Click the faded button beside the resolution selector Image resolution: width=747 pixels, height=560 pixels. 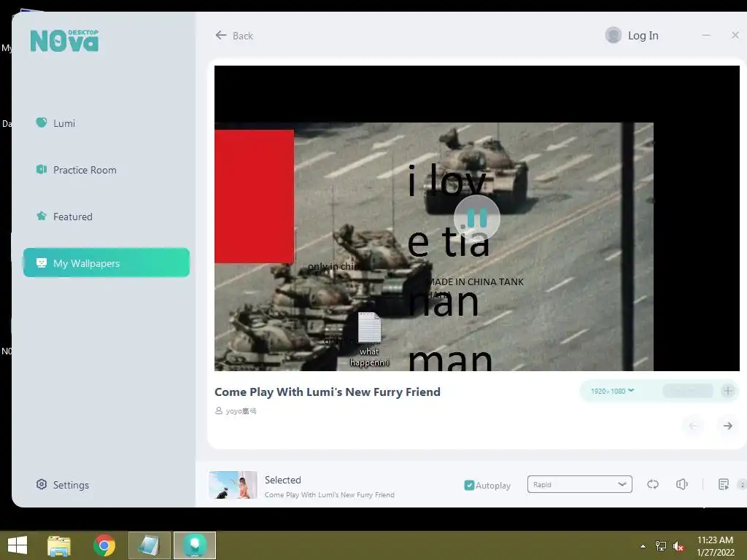pos(687,391)
